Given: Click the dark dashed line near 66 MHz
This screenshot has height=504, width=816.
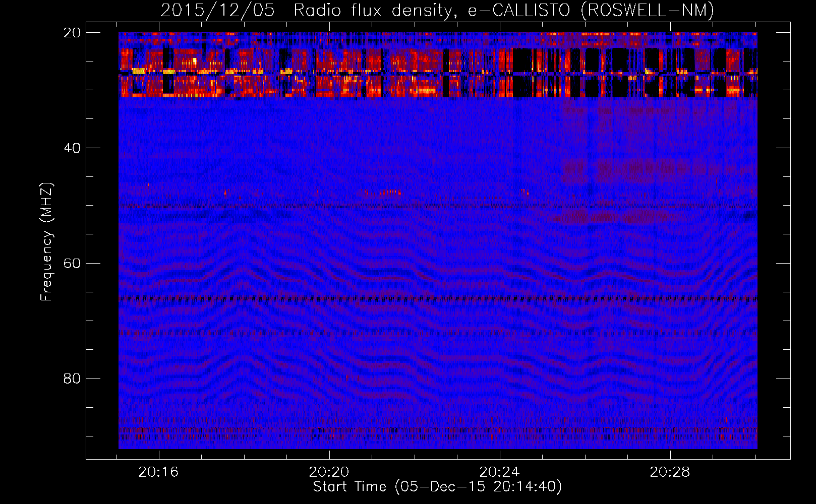Looking at the screenshot, I should pos(438,298).
